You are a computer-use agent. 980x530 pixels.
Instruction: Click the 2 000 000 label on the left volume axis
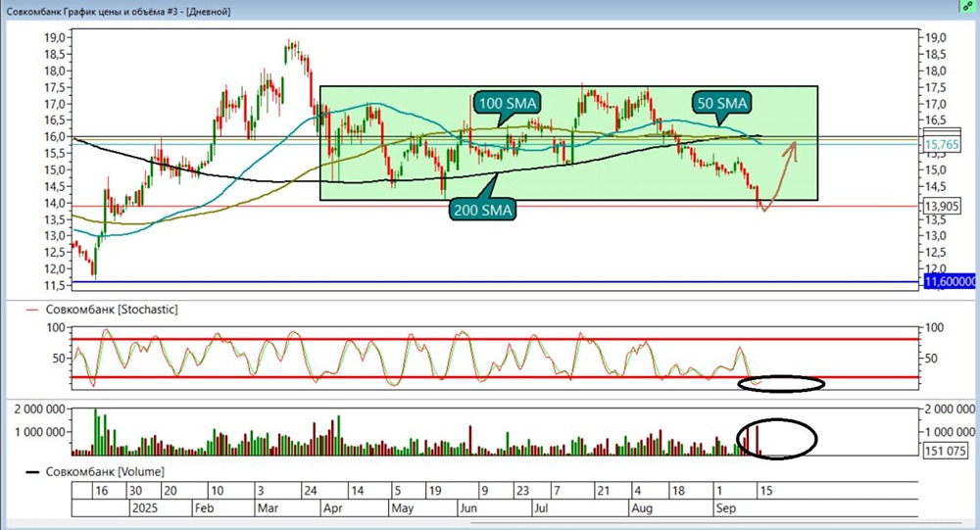(40, 410)
